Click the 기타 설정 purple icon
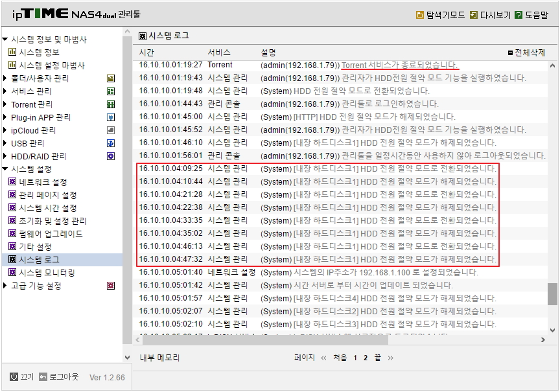This screenshot has width=560, height=392. tap(12, 247)
